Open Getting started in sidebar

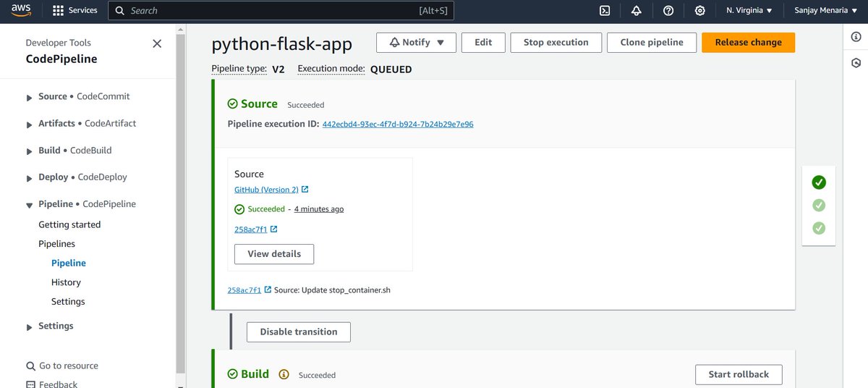(69, 225)
